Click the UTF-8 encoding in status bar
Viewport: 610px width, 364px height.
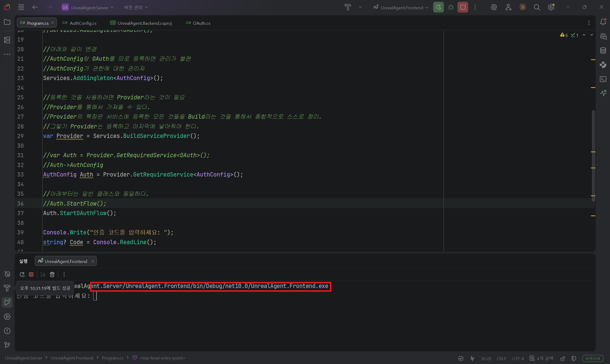click(x=518, y=358)
